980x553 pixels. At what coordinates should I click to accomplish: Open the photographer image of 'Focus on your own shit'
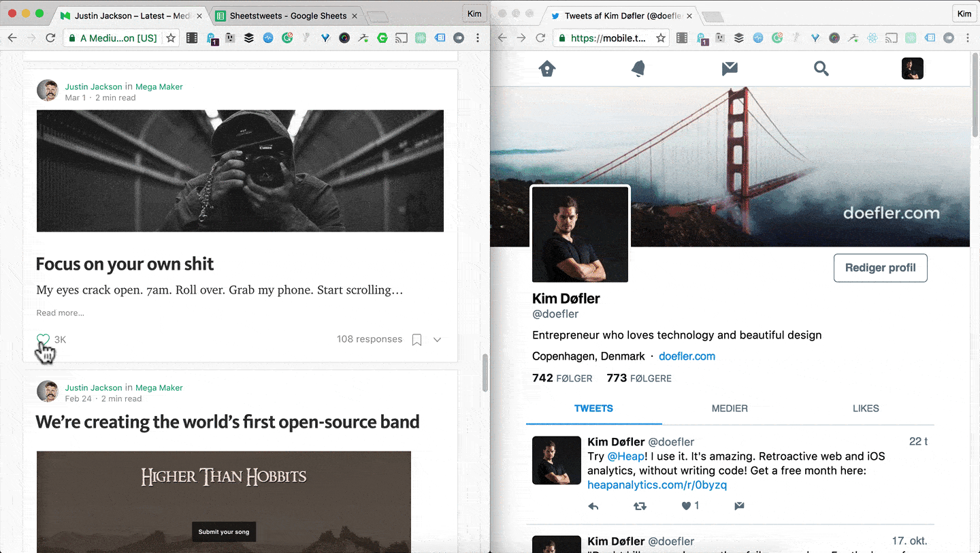240,171
